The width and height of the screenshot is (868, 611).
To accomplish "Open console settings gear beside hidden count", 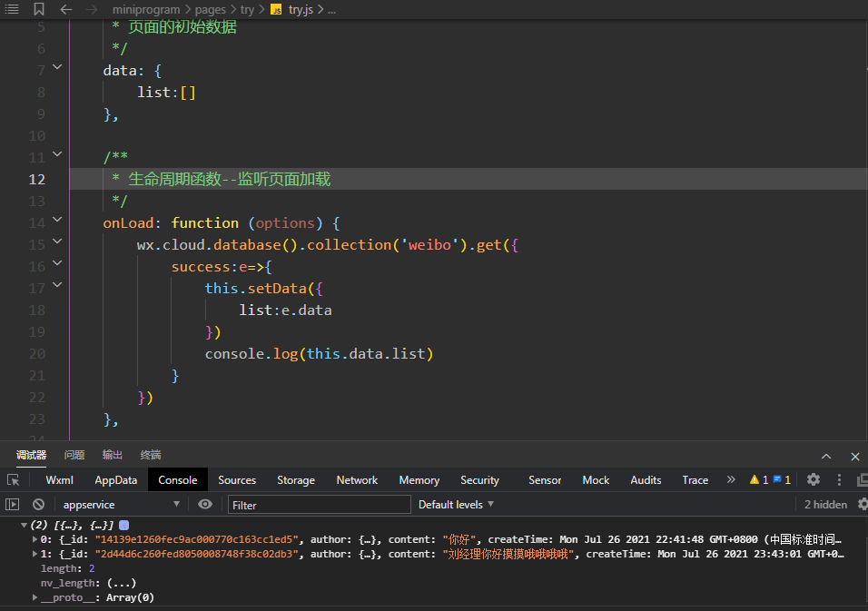I will point(863,504).
